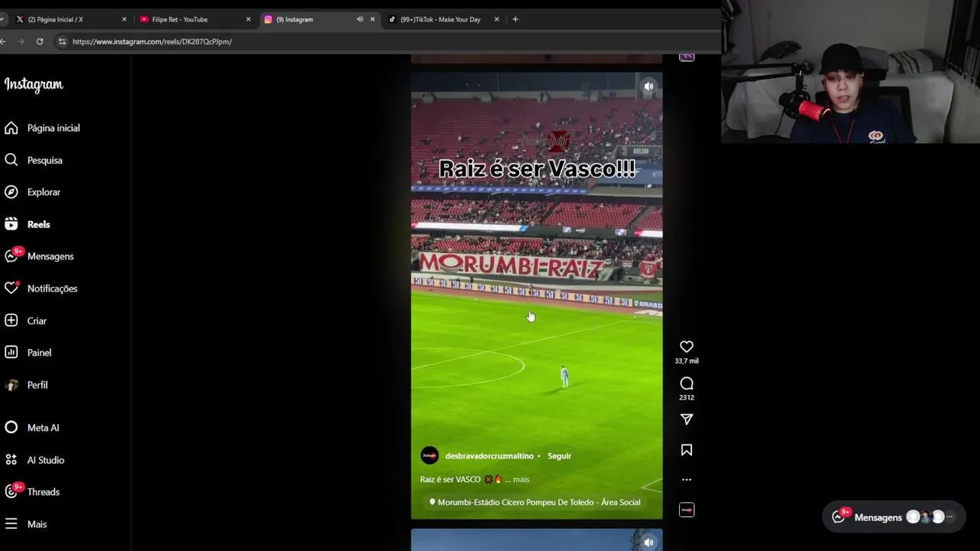980x551 pixels.
Task: Mute the Instagram tab audio indicator
Action: (360, 19)
